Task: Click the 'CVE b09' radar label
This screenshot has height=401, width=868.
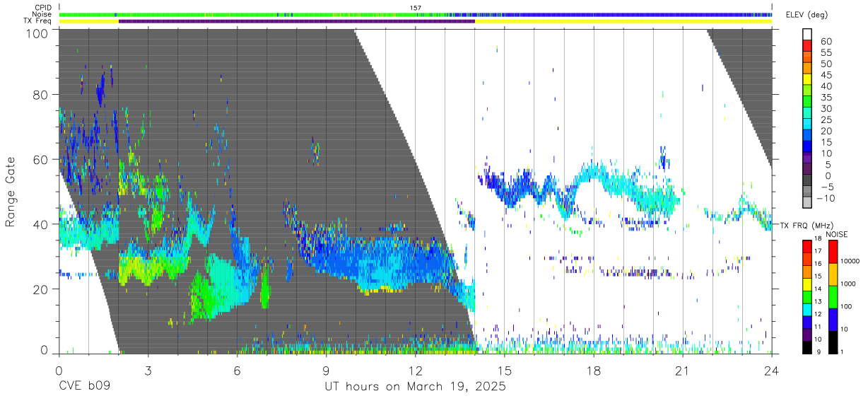Action: click(x=84, y=387)
